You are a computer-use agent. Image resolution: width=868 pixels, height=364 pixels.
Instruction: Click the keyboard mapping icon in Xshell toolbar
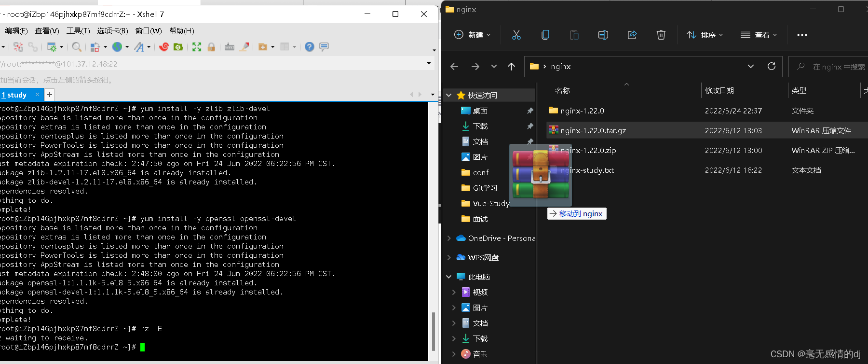pos(230,47)
